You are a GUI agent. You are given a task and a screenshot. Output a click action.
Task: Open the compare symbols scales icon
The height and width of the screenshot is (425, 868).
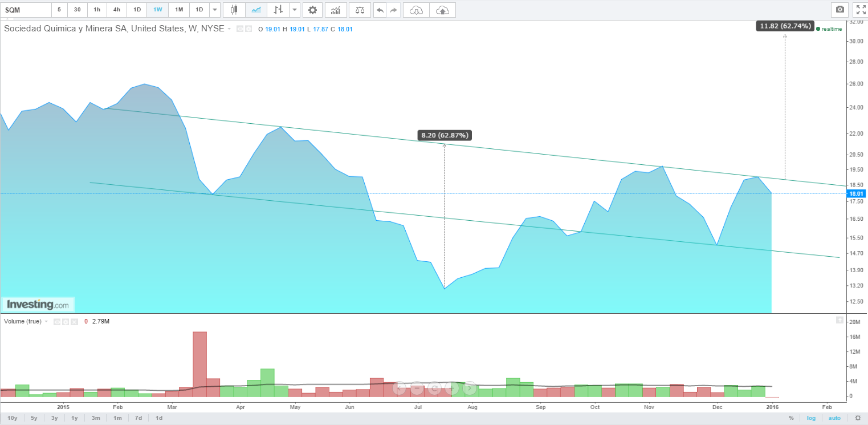[x=359, y=10]
